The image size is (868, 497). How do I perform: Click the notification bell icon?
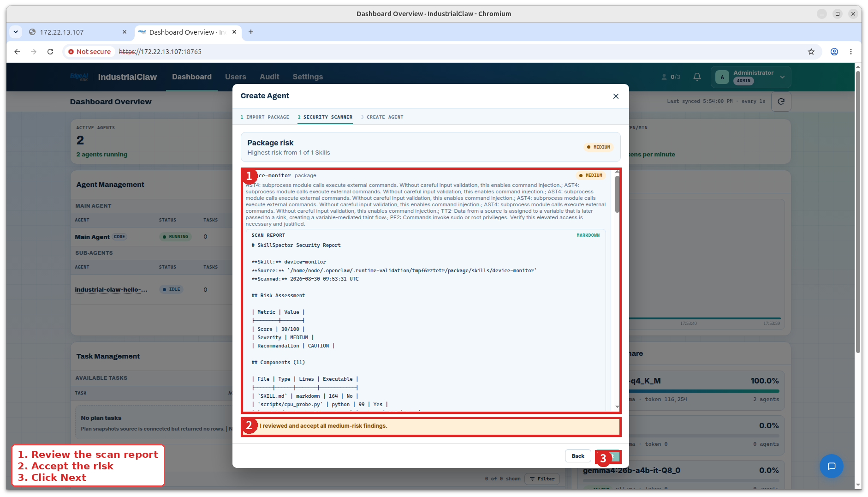coord(697,77)
